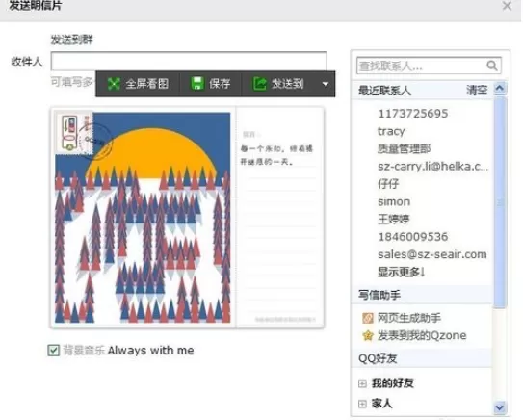Click the 网页生成助手 icon
This screenshot has height=420, width=523.
[368, 318]
